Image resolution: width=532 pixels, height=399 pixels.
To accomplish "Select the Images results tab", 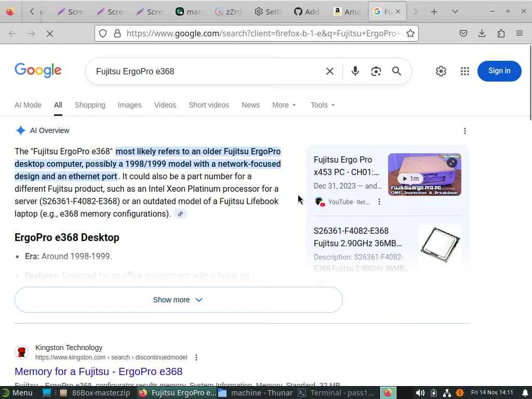I will pos(129,105).
